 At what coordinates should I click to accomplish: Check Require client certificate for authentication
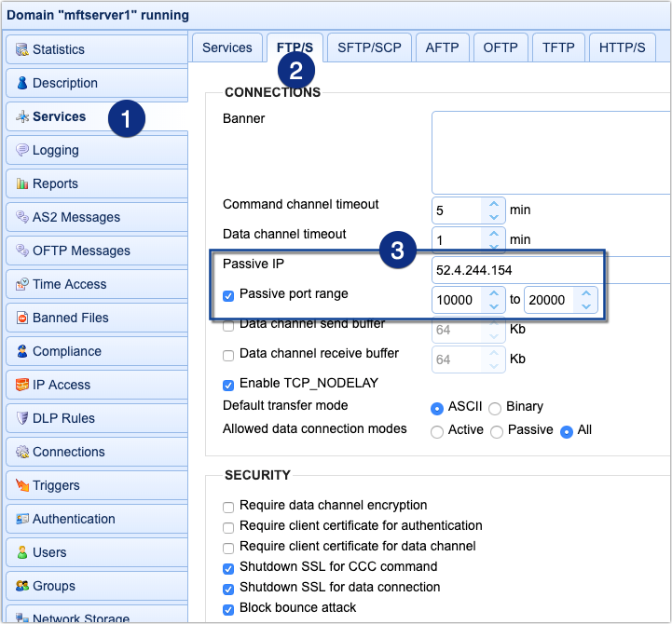tap(228, 528)
